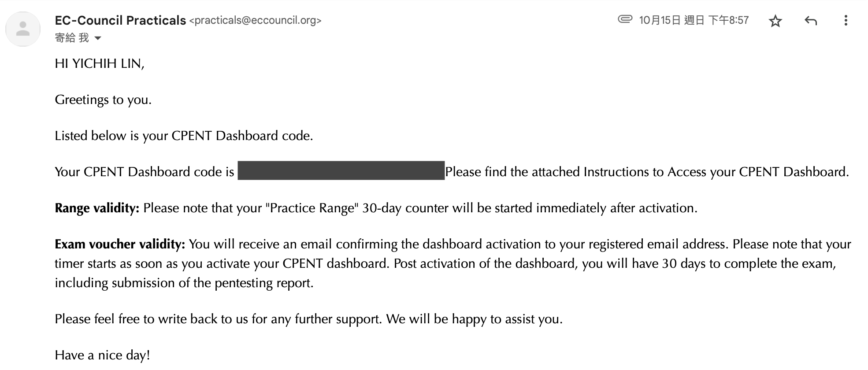Click the Greetings to you line
Viewport: 868px width, 370px height.
point(103,100)
